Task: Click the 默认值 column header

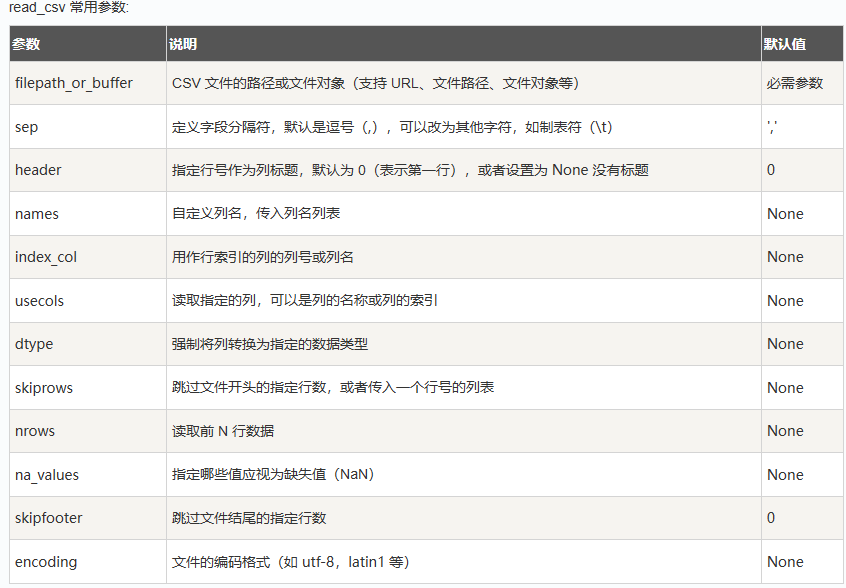Action: coord(785,45)
